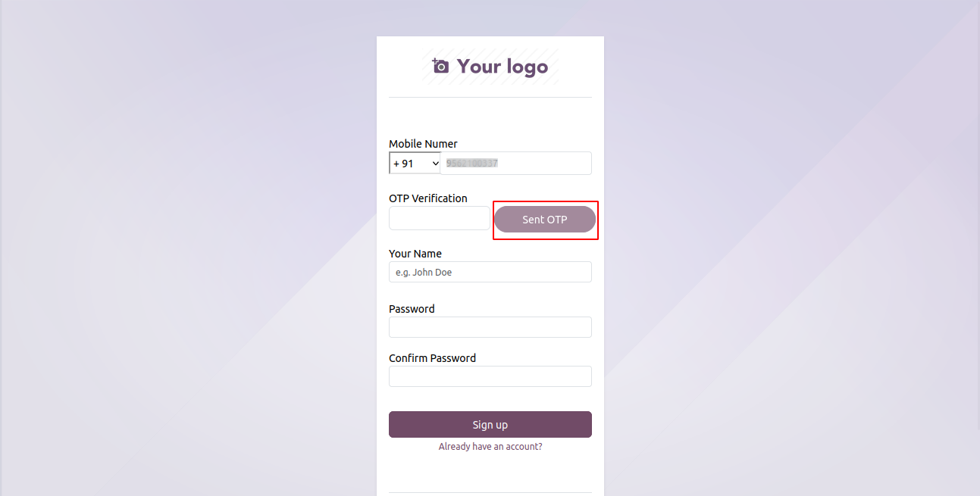980x496 pixels.
Task: Click the "Confirm Password" label
Action: 432,358
